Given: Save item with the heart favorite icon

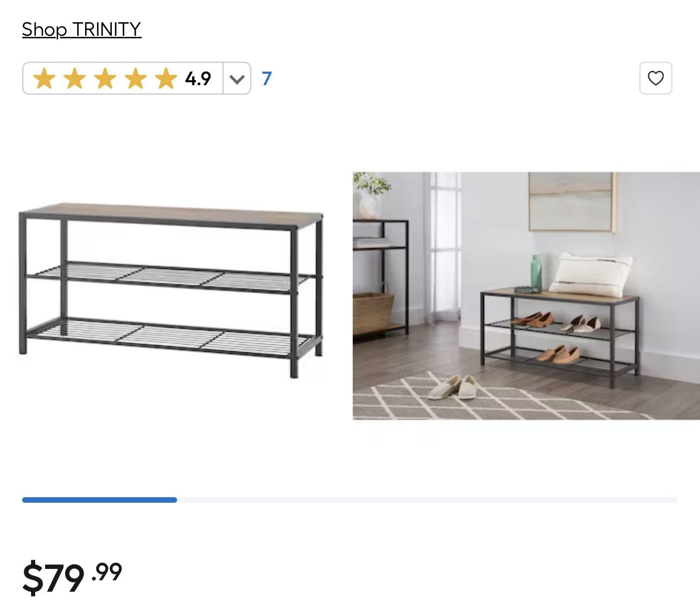Looking at the screenshot, I should [656, 78].
